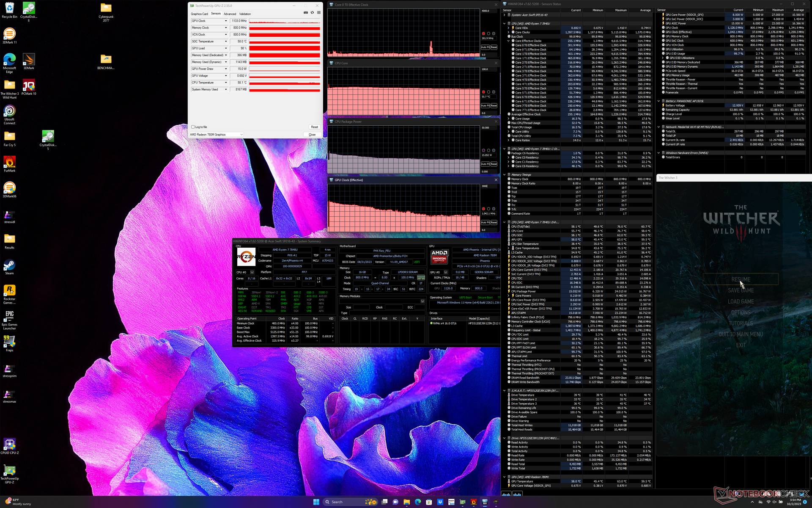
Task: Open Cyberpunk 2077 folder icon
Action: click(106, 8)
